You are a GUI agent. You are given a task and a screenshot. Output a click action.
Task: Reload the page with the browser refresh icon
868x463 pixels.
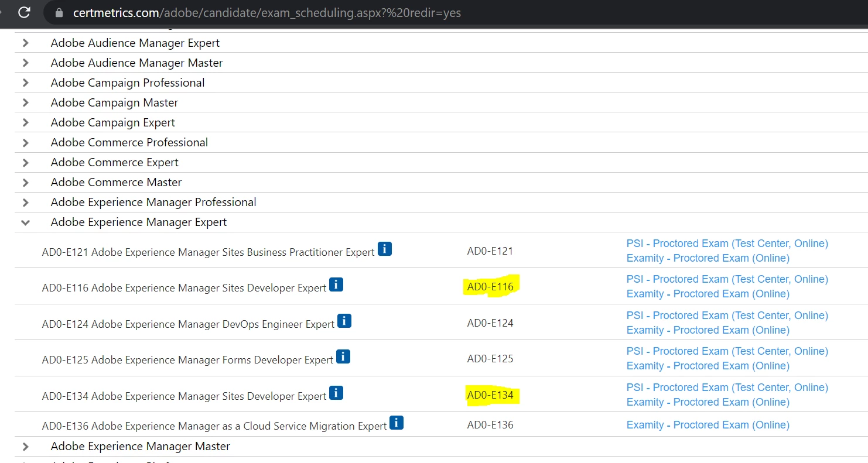(x=24, y=12)
